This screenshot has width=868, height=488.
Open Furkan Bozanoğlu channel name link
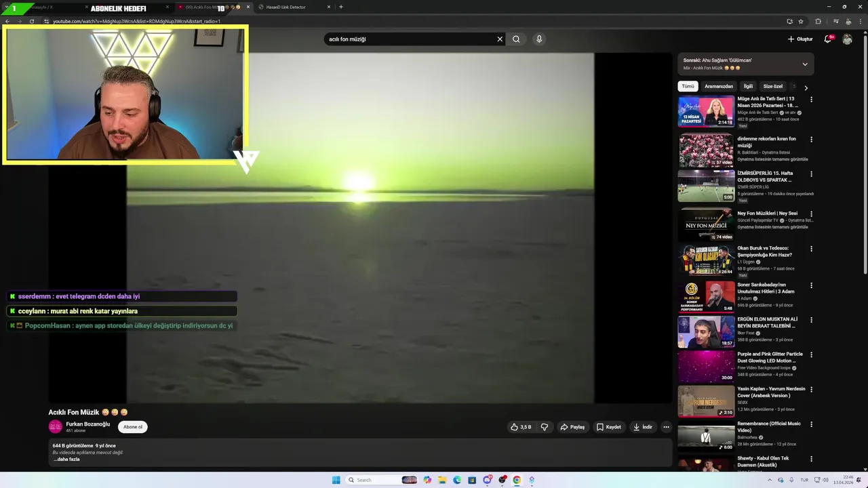[x=87, y=424]
